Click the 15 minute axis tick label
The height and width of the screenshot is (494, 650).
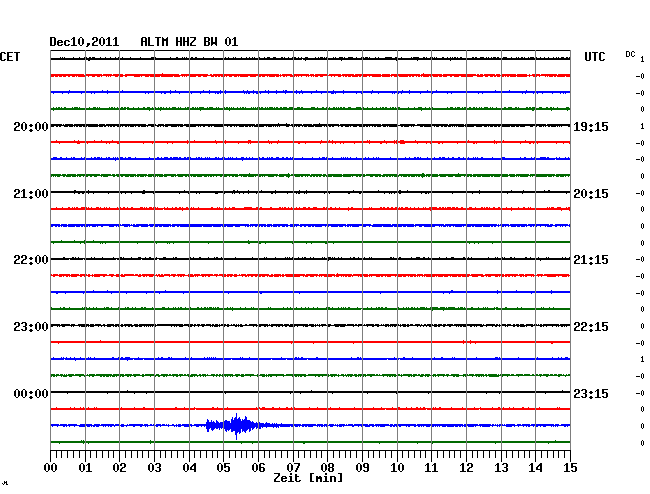(x=570, y=468)
